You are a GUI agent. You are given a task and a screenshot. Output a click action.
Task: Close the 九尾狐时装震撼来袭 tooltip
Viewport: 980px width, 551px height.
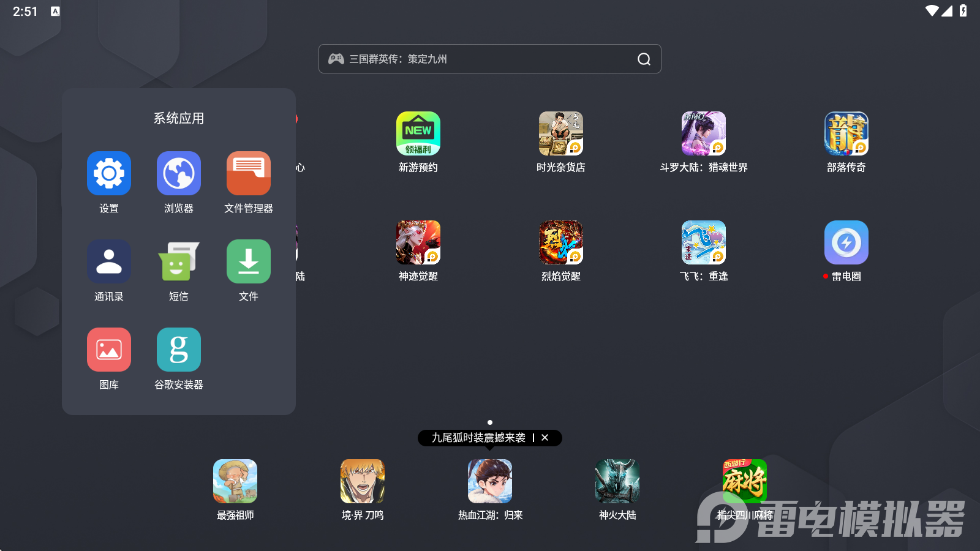tap(545, 438)
